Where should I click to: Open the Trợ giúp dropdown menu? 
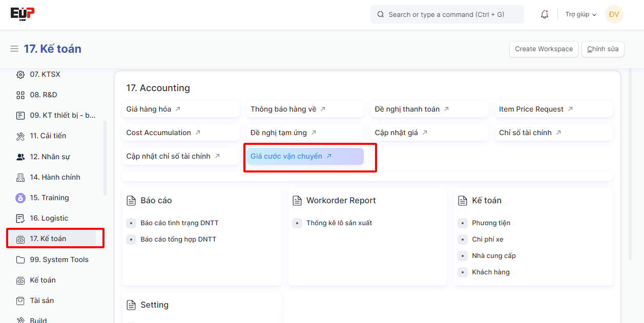(580, 14)
